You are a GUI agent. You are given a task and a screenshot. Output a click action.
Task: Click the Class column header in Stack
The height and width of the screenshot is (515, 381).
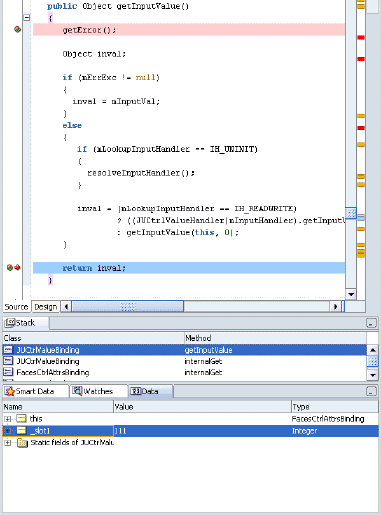pyautogui.click(x=93, y=338)
